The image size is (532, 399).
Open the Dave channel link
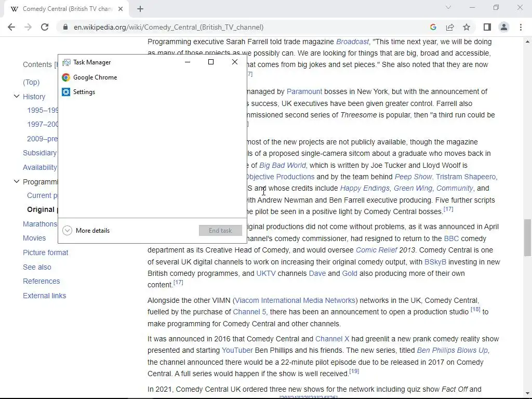(x=317, y=273)
